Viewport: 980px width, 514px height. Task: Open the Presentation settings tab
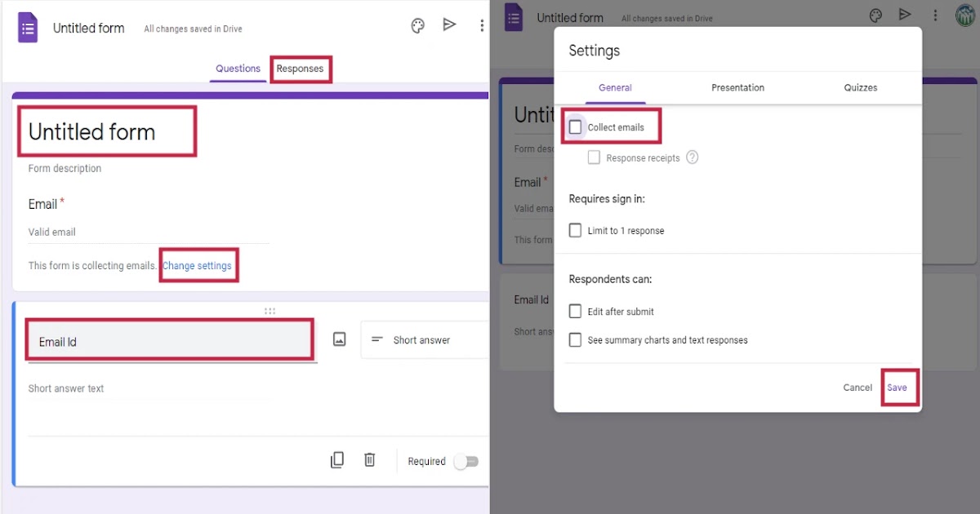click(737, 87)
